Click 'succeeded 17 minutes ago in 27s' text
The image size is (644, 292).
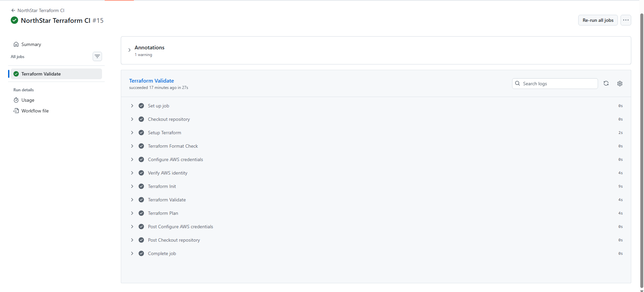click(x=158, y=88)
